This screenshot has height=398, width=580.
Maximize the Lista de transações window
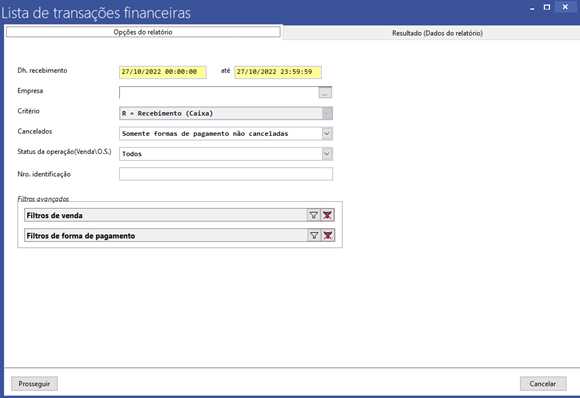click(x=547, y=7)
